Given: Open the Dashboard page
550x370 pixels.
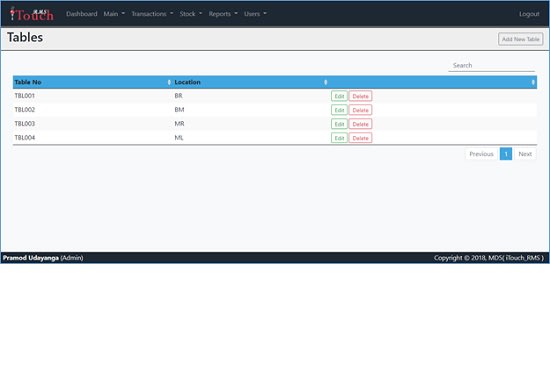Looking at the screenshot, I should click(81, 14).
